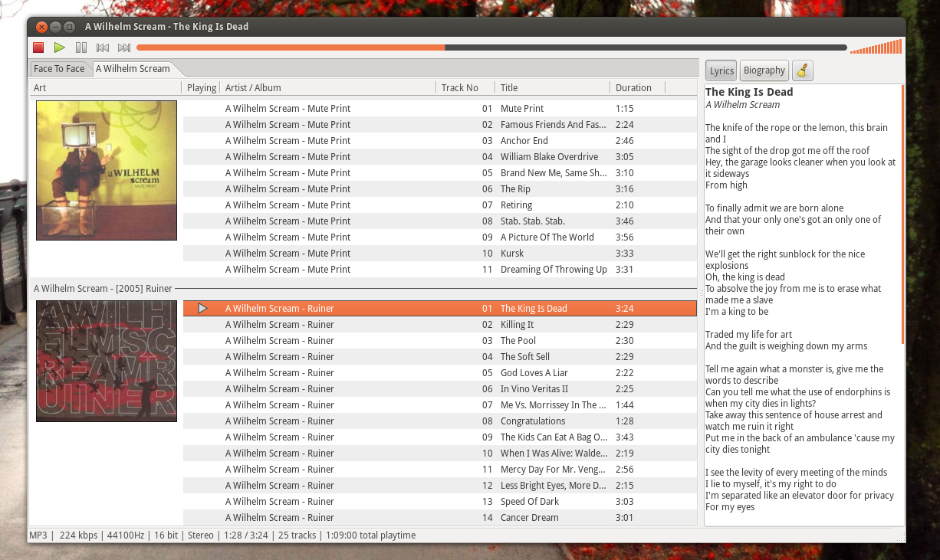This screenshot has height=560, width=940.
Task: Click the window resize grip corner
Action: point(901,538)
